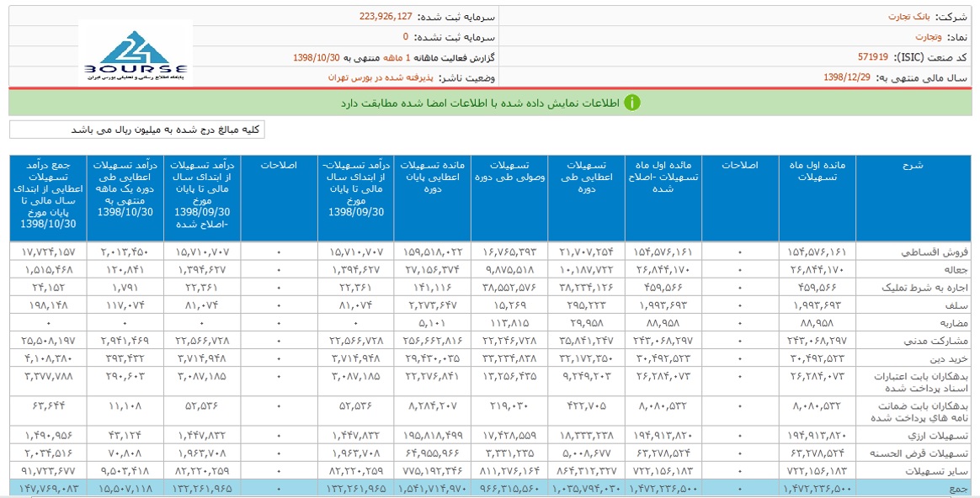Click publisher status 'پذیرفته شده در بورس تهران'
This screenshot has width=980, height=498.
381,77
